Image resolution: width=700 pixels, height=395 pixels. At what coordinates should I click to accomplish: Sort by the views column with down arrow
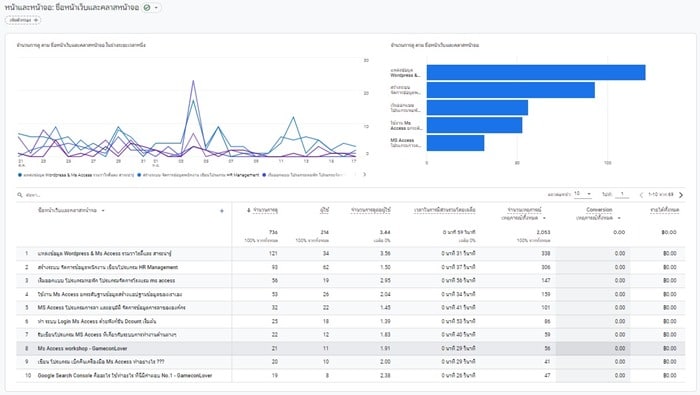click(x=262, y=210)
